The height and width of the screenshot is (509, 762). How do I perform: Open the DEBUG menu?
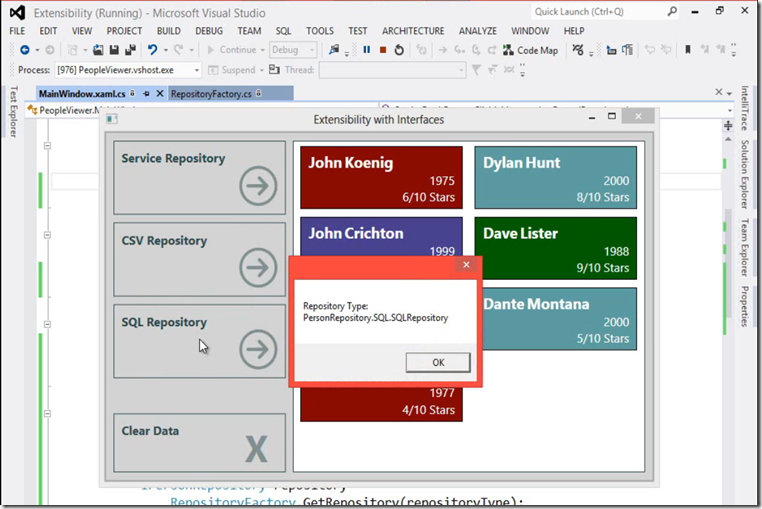tap(209, 31)
